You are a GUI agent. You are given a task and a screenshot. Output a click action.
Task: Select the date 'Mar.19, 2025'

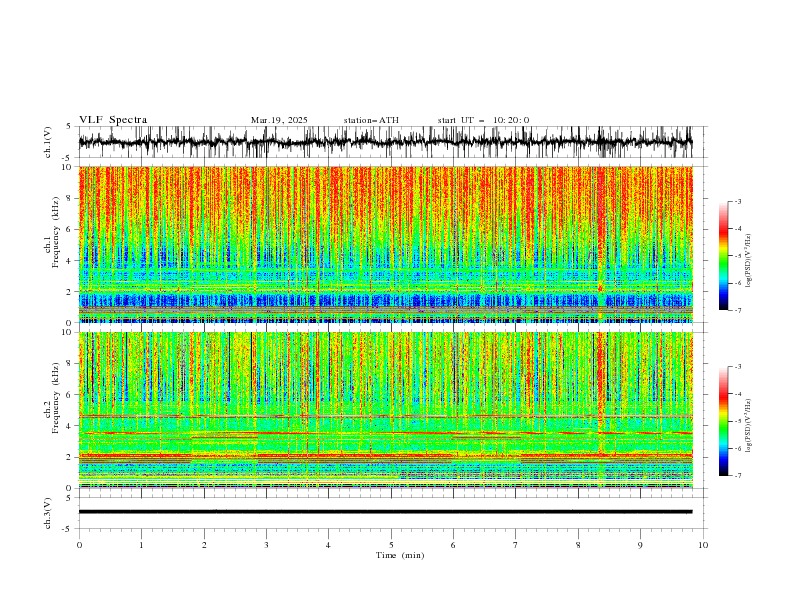coord(279,120)
